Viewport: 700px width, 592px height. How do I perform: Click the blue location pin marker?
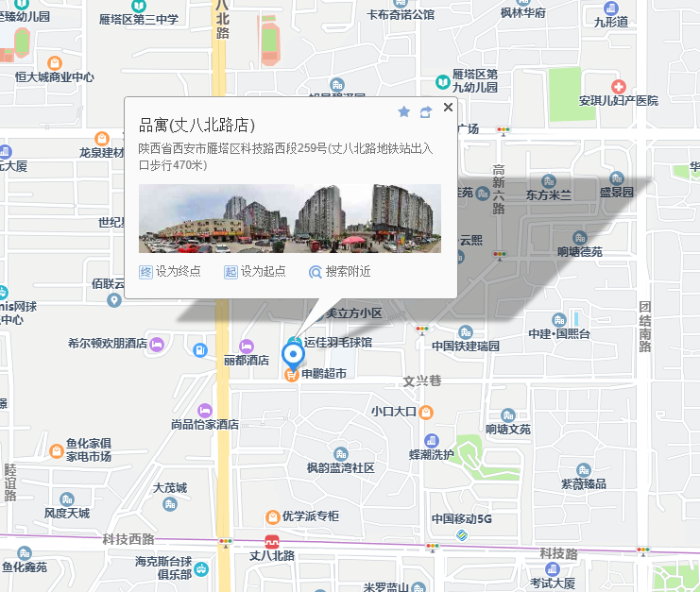[293, 356]
